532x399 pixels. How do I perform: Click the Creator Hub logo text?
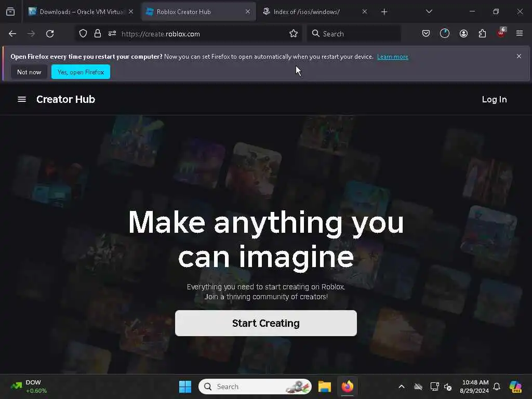pyautogui.click(x=65, y=99)
